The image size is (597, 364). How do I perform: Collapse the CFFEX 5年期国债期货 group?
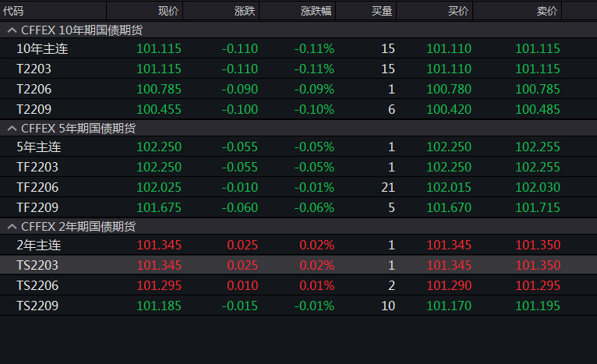pos(12,128)
